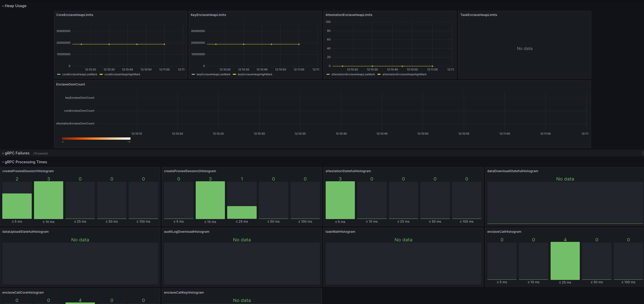Click yellow color swatch for keyEnclaveHeapHighMark
Screen dimensions: 644x304
tap(235, 75)
